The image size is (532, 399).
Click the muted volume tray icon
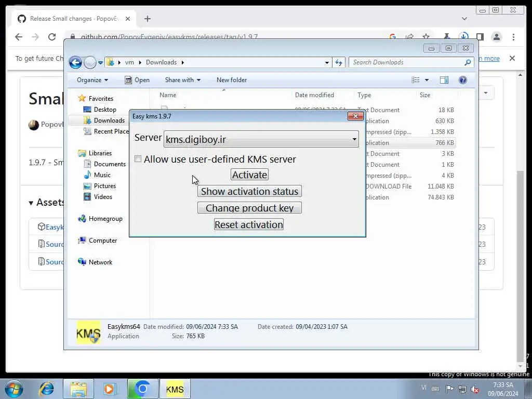(x=475, y=389)
